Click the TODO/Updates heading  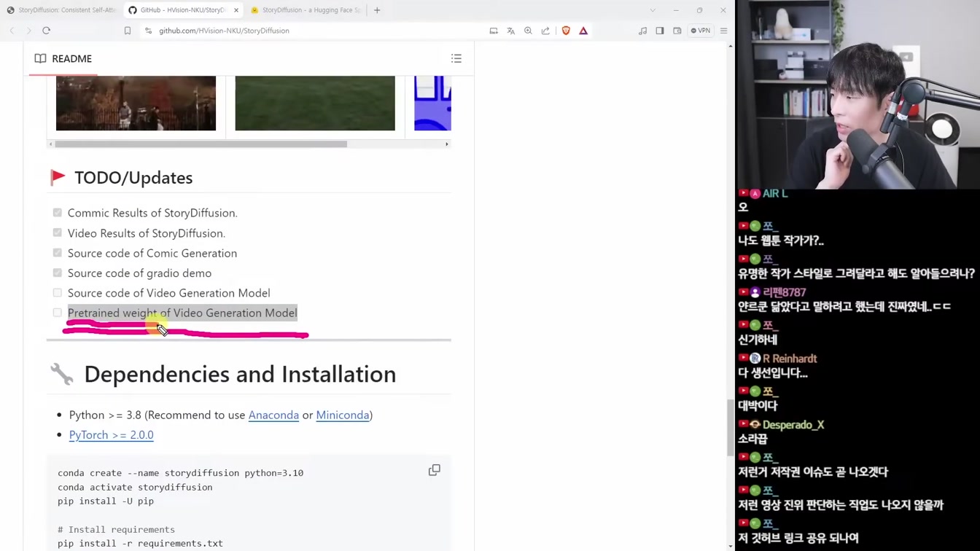coord(133,178)
